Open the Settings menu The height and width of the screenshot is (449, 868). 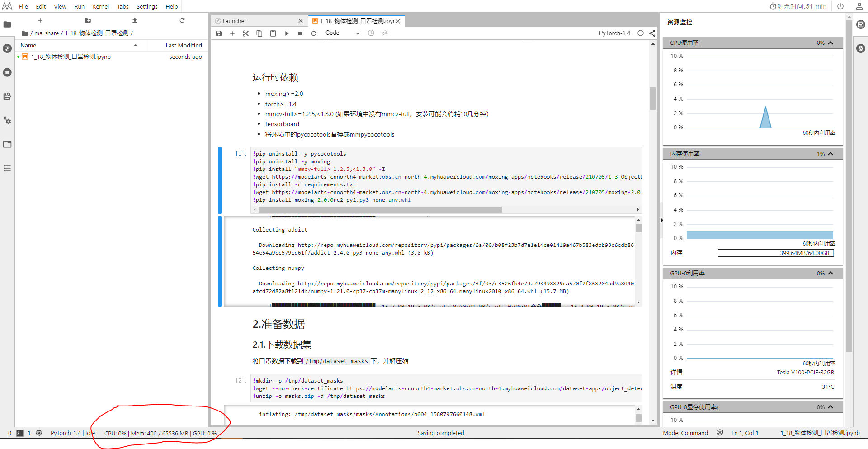[x=147, y=7]
